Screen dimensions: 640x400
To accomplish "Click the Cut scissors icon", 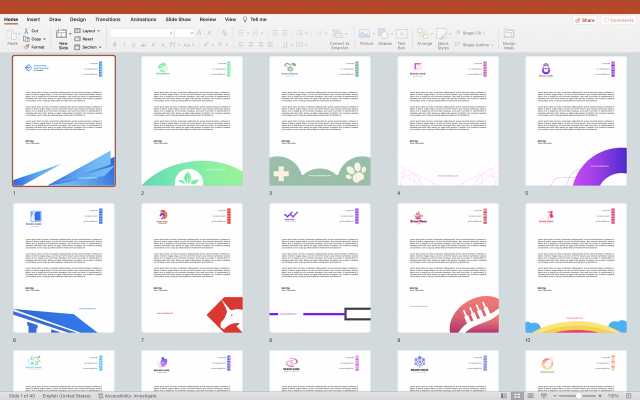I will [x=25, y=31].
